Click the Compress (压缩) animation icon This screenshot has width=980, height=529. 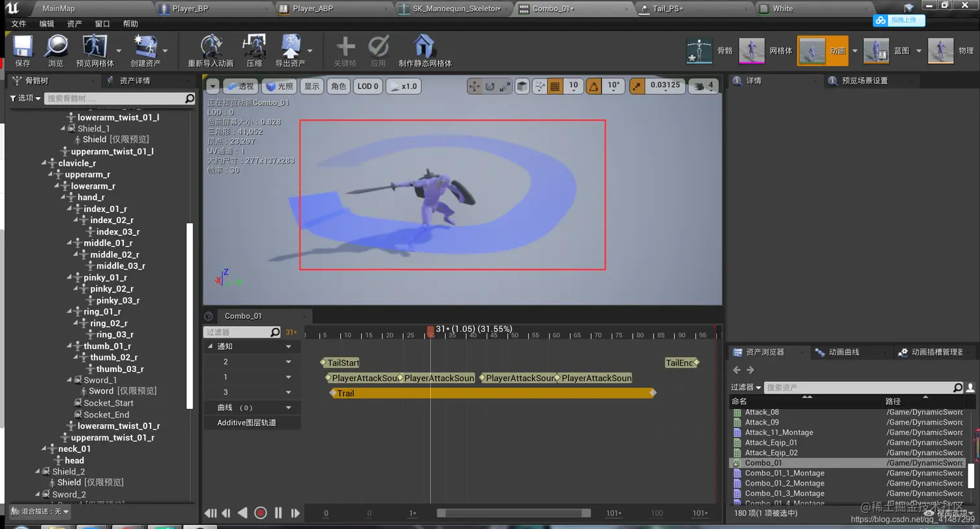[x=254, y=47]
